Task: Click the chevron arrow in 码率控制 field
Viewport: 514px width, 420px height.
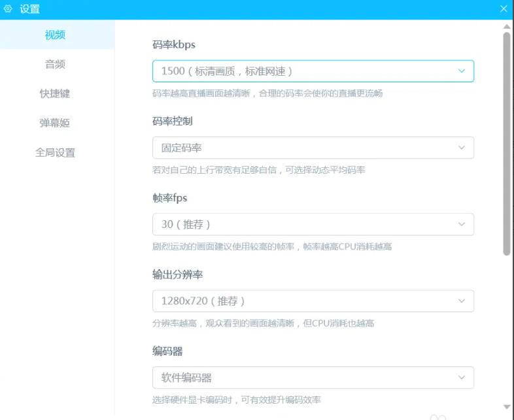Action: (x=462, y=148)
